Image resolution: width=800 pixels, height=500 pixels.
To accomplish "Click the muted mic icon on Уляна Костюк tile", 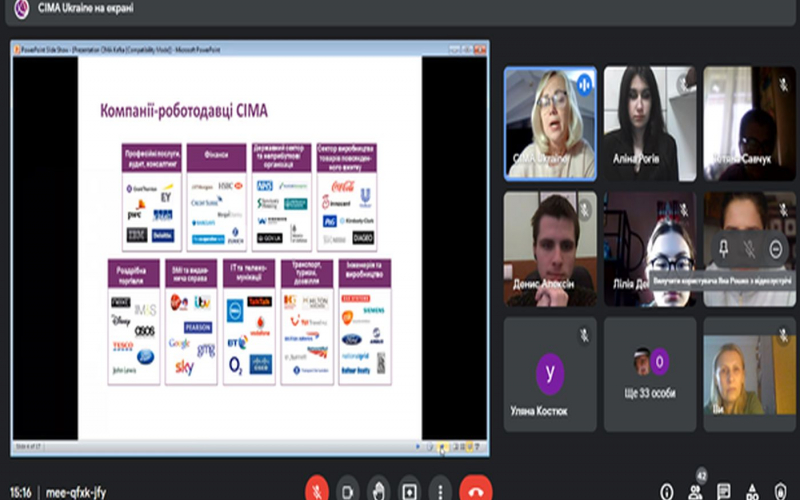I will pyautogui.click(x=584, y=335).
